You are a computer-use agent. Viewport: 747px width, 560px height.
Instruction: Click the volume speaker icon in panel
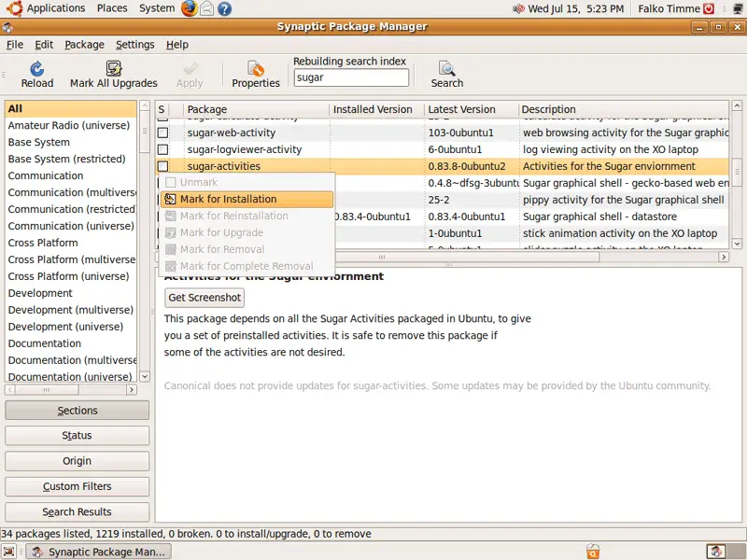pos(518,8)
